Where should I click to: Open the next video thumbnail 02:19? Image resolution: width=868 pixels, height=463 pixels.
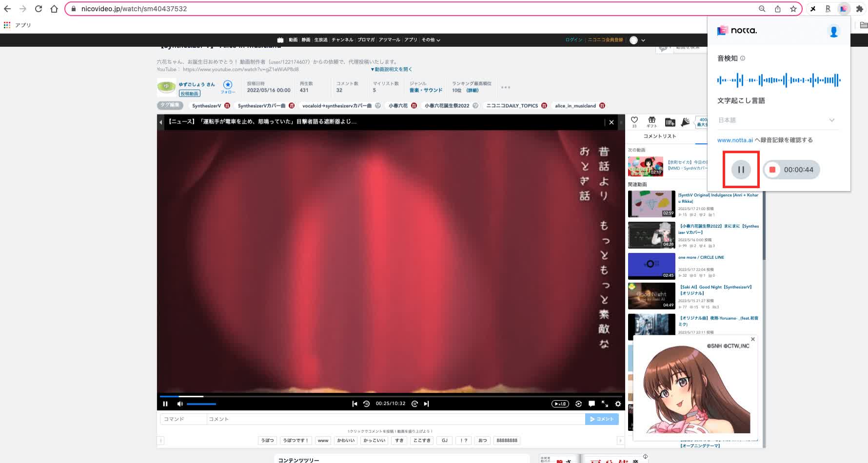coord(645,166)
